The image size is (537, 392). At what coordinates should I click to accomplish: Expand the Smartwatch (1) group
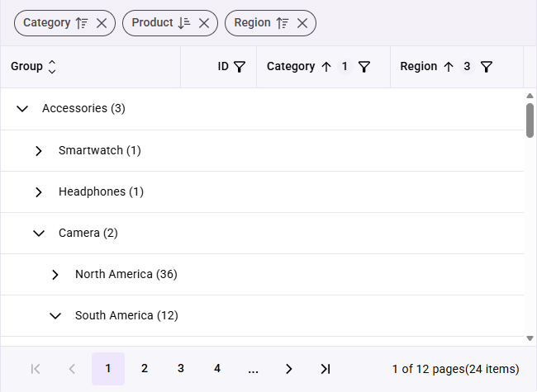click(x=39, y=150)
